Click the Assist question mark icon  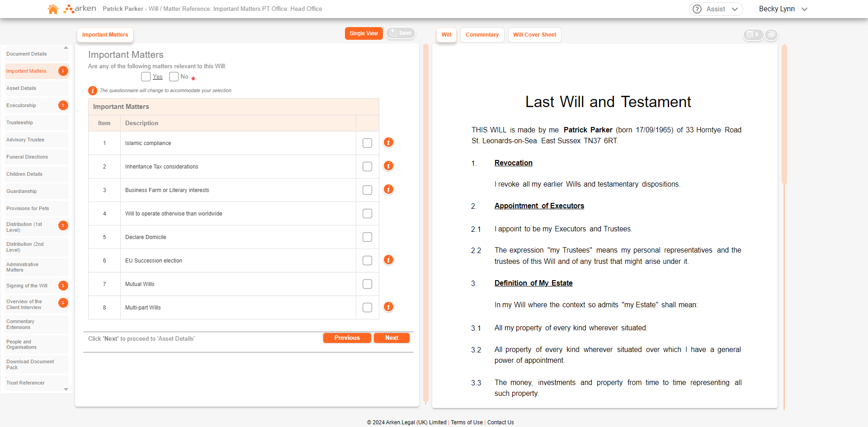[x=697, y=9]
